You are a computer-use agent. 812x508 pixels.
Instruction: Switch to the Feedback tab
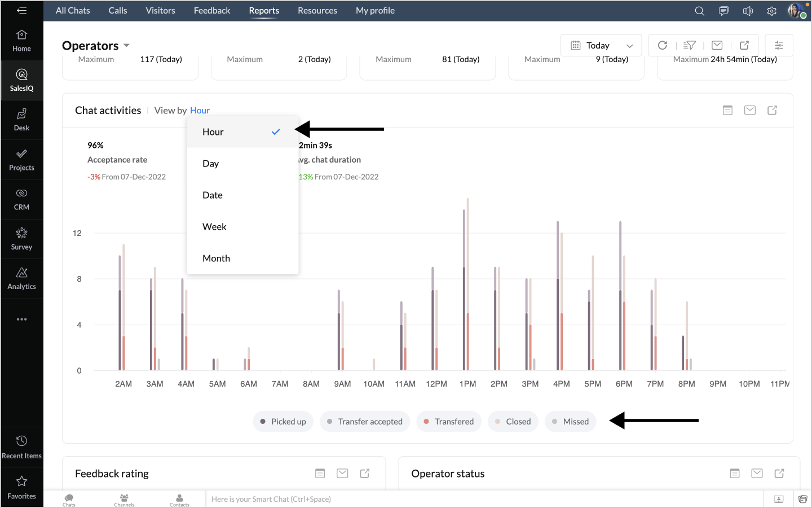click(211, 11)
